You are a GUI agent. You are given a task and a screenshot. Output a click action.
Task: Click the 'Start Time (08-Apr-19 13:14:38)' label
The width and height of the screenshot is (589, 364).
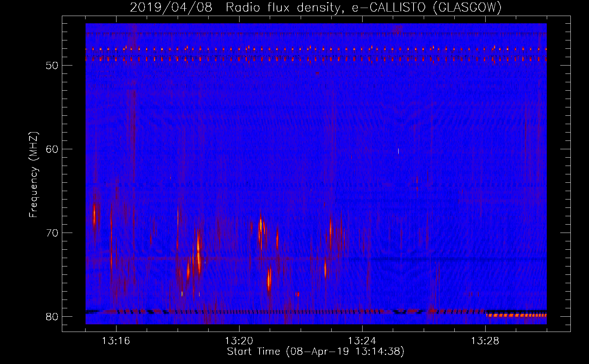coord(316,352)
